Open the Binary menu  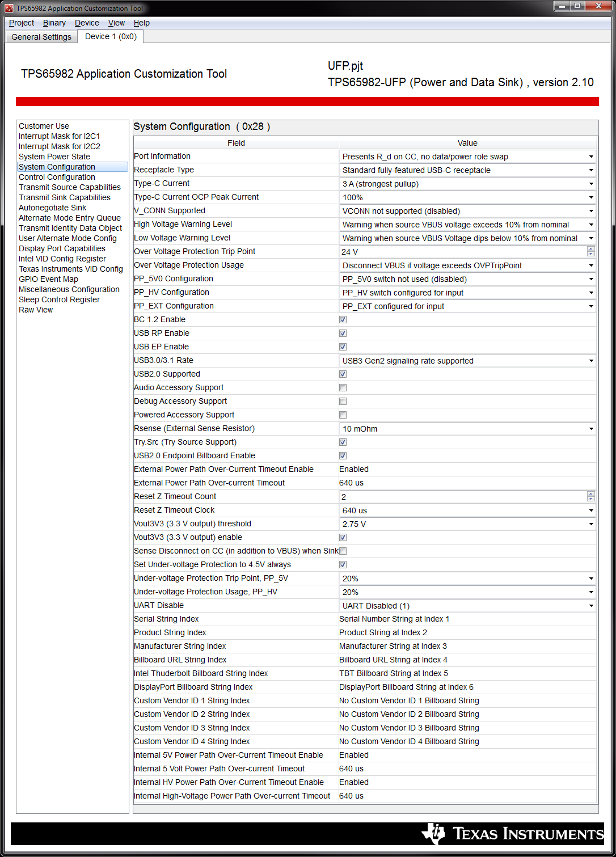54,23
